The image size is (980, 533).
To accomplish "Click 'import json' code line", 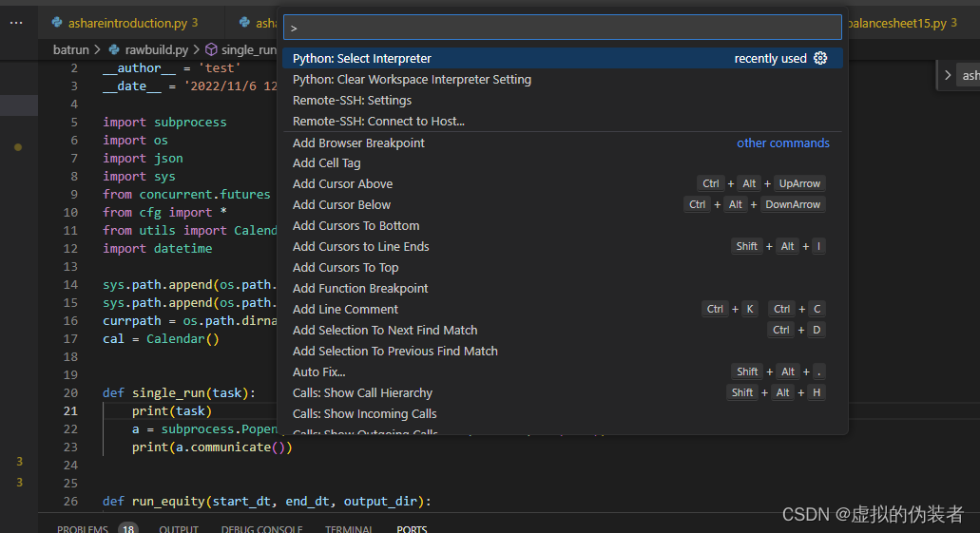I will point(144,158).
